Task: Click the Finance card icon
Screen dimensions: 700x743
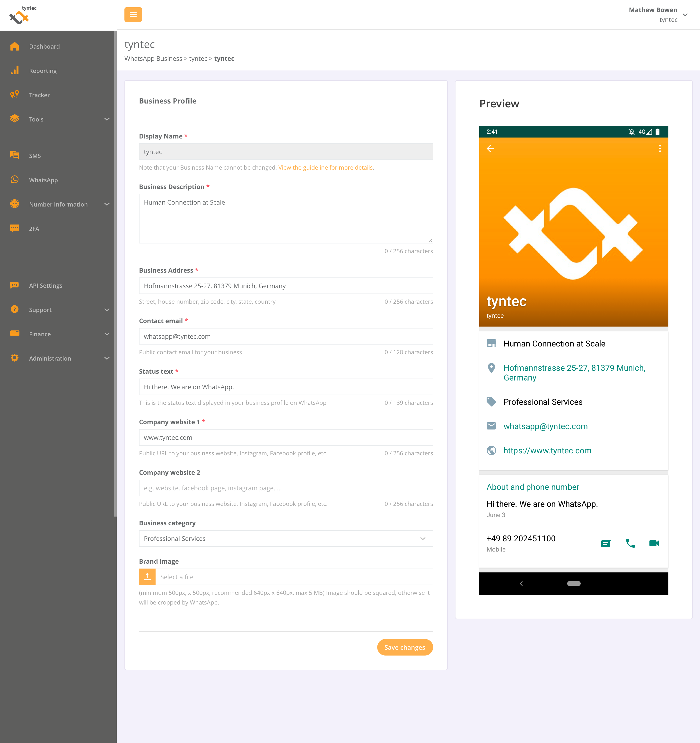Action: (x=15, y=333)
